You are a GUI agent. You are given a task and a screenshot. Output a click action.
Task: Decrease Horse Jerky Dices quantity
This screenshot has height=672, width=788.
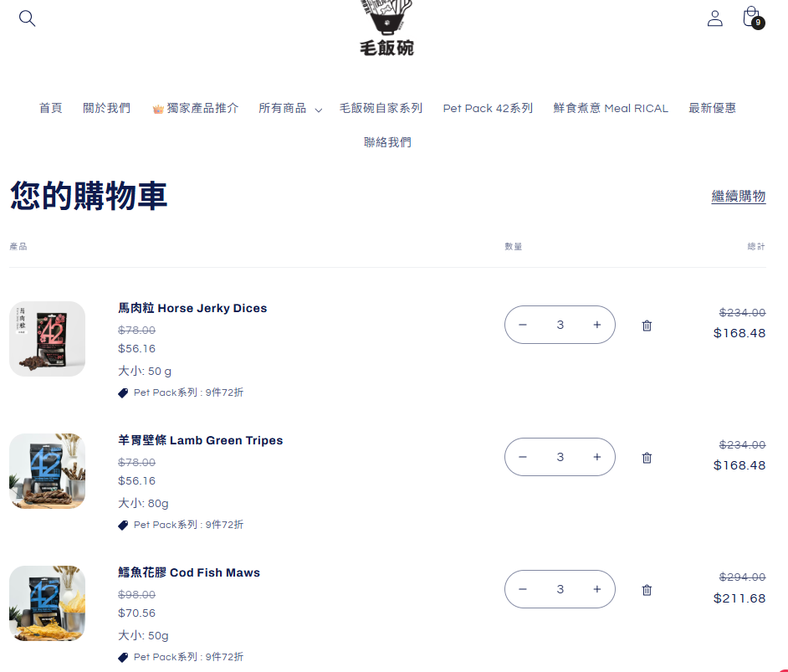523,325
